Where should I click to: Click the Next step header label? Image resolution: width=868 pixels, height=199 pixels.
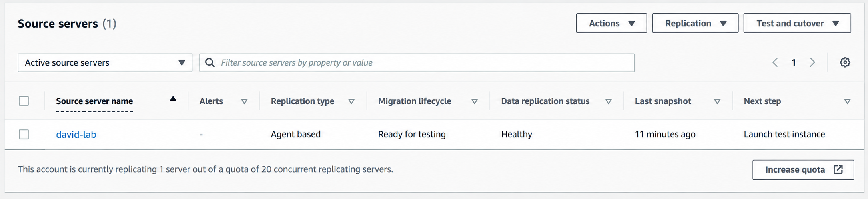point(762,101)
